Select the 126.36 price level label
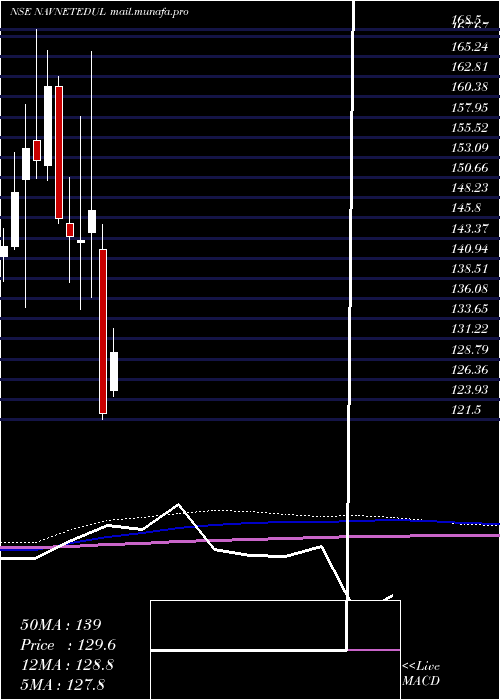The width and height of the screenshot is (500, 700). pos(469,369)
